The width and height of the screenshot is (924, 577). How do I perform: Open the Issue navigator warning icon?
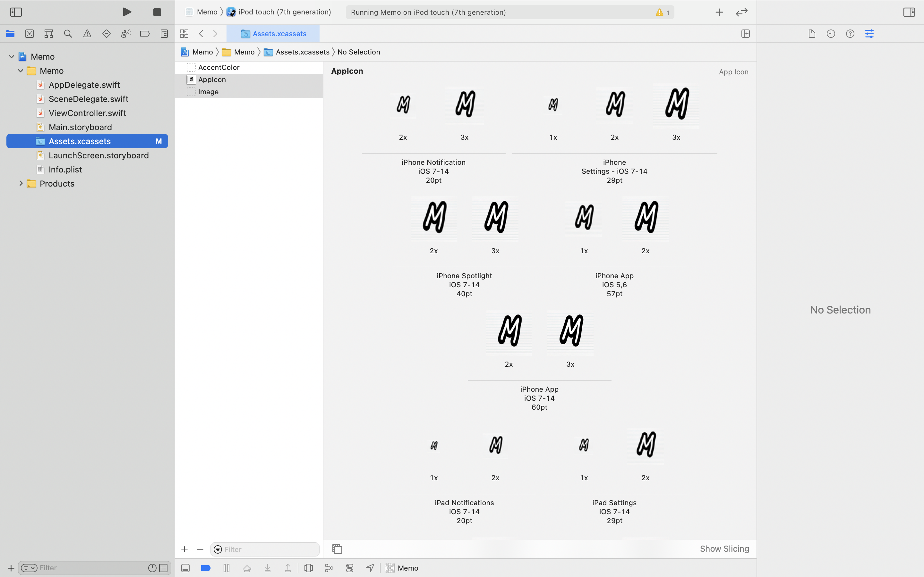pos(87,34)
